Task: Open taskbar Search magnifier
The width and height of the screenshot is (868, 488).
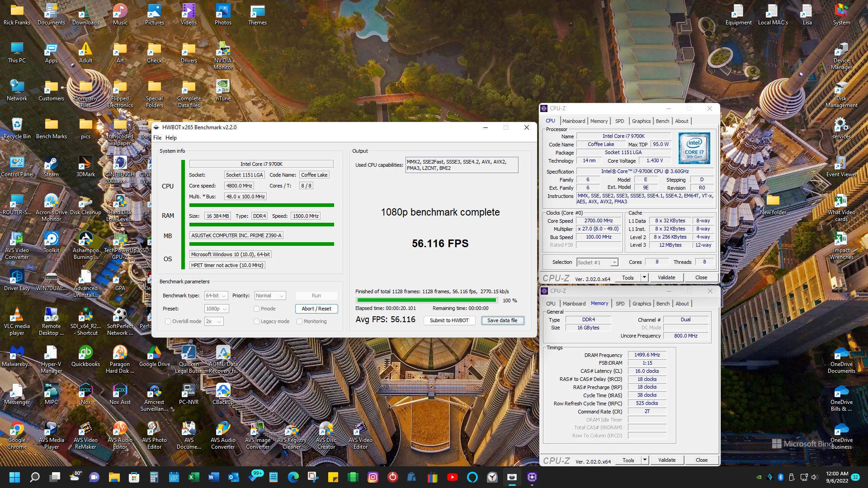Action: click(x=34, y=477)
